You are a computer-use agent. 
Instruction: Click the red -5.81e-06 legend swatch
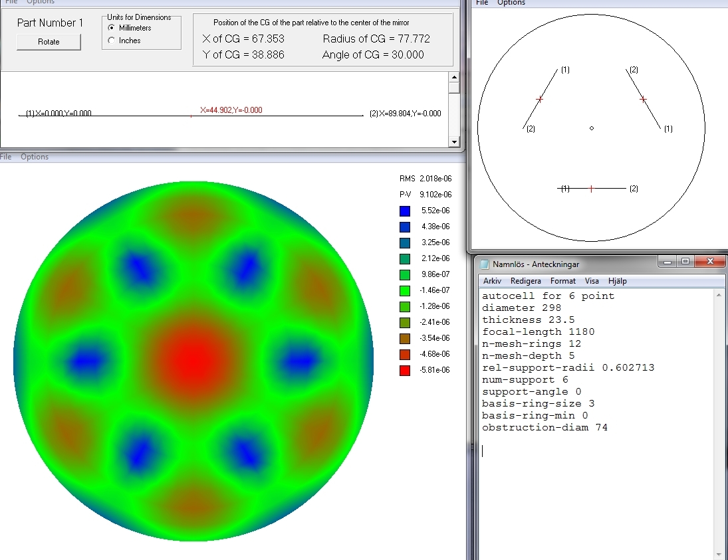[405, 370]
